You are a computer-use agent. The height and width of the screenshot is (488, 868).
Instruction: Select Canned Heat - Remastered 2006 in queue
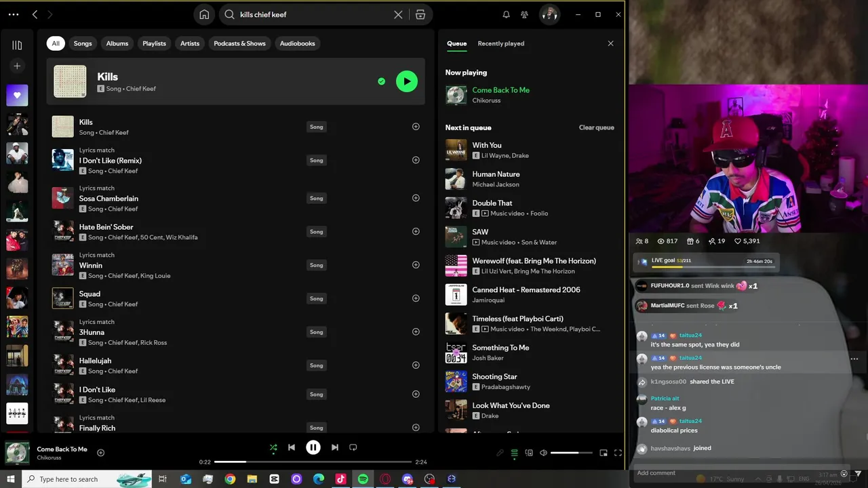coord(530,295)
